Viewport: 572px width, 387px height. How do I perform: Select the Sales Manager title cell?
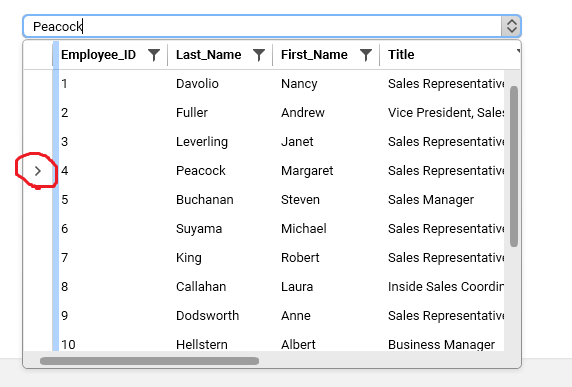click(x=431, y=200)
